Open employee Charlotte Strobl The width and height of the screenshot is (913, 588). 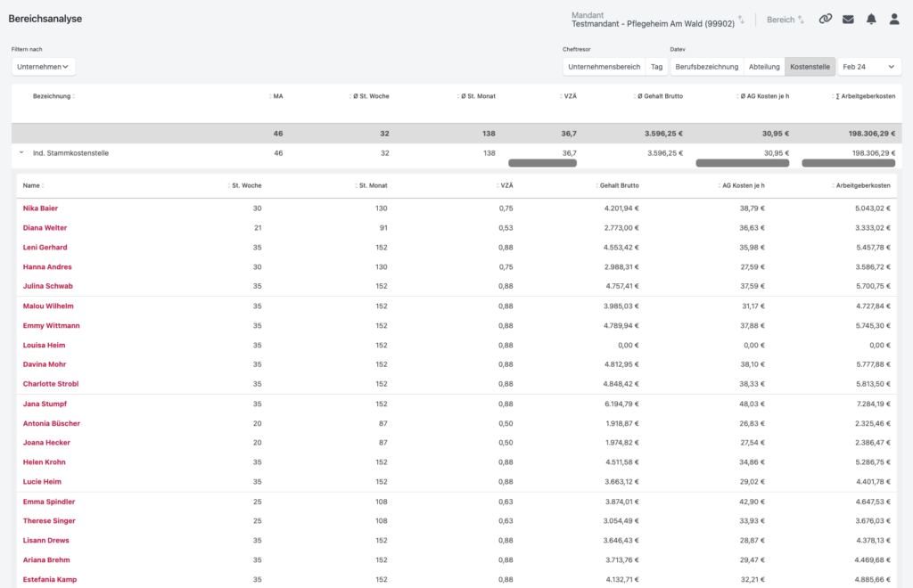tap(51, 384)
